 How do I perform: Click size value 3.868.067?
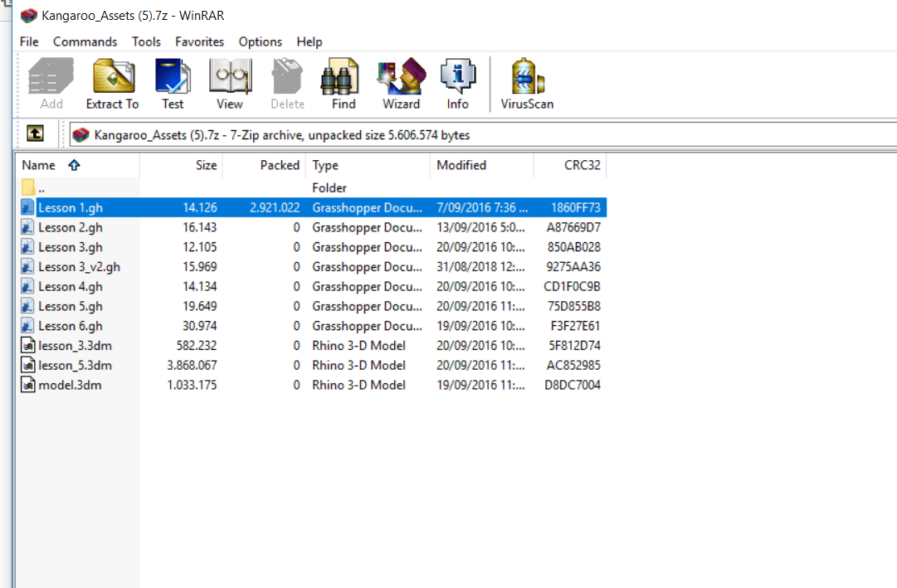click(x=192, y=365)
